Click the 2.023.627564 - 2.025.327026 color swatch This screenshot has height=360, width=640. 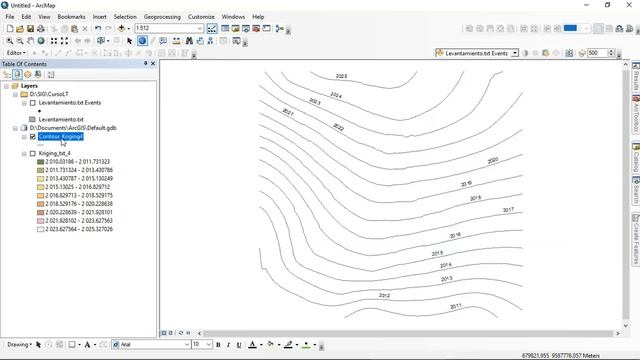[x=40, y=229]
